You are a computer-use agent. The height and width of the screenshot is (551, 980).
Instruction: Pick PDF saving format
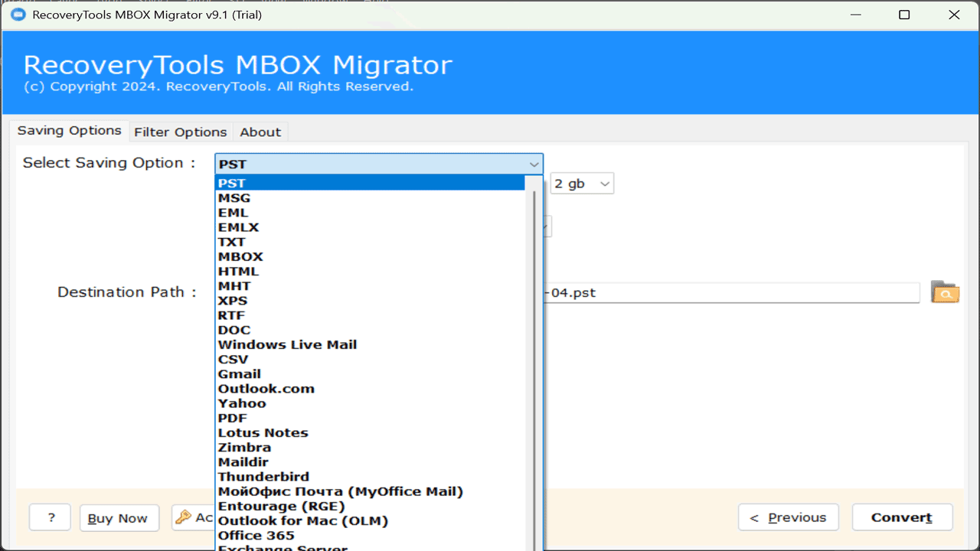[370, 418]
